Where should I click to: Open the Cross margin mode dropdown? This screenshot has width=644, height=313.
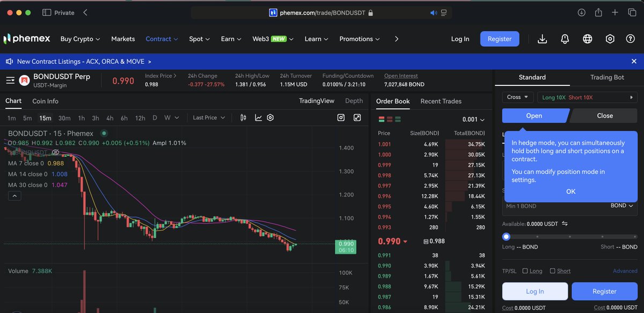pos(517,97)
